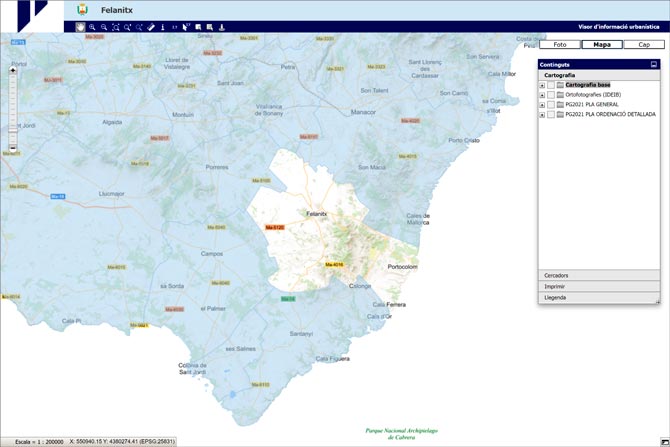Select the Cartografia base label
Viewport: 670px width, 447px height.
point(588,85)
